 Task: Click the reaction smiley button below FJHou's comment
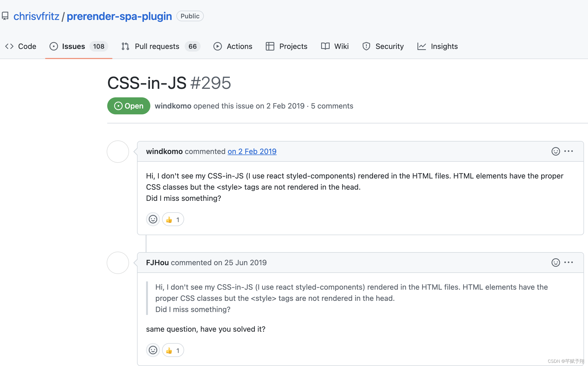[x=153, y=350]
